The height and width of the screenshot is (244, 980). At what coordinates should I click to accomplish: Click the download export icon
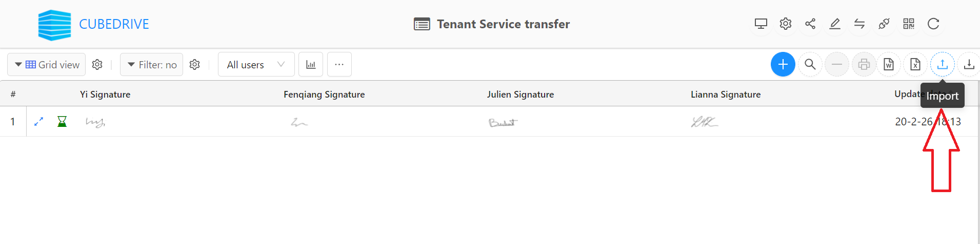coord(969,64)
